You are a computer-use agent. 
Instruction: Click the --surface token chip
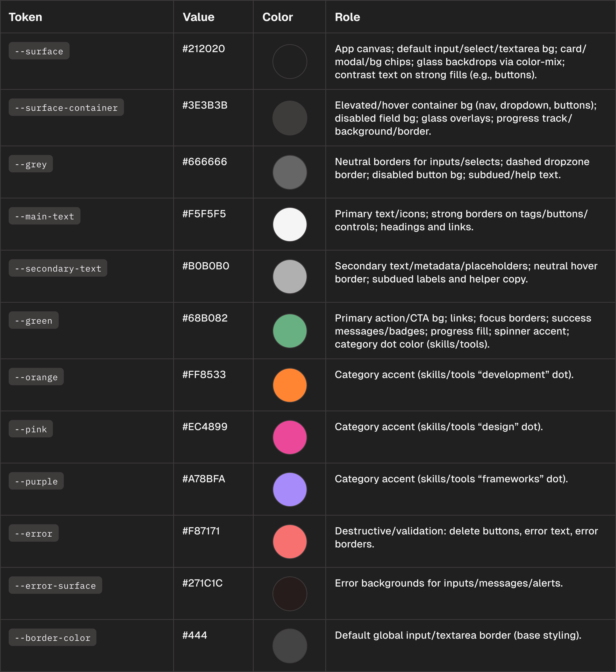pyautogui.click(x=39, y=51)
